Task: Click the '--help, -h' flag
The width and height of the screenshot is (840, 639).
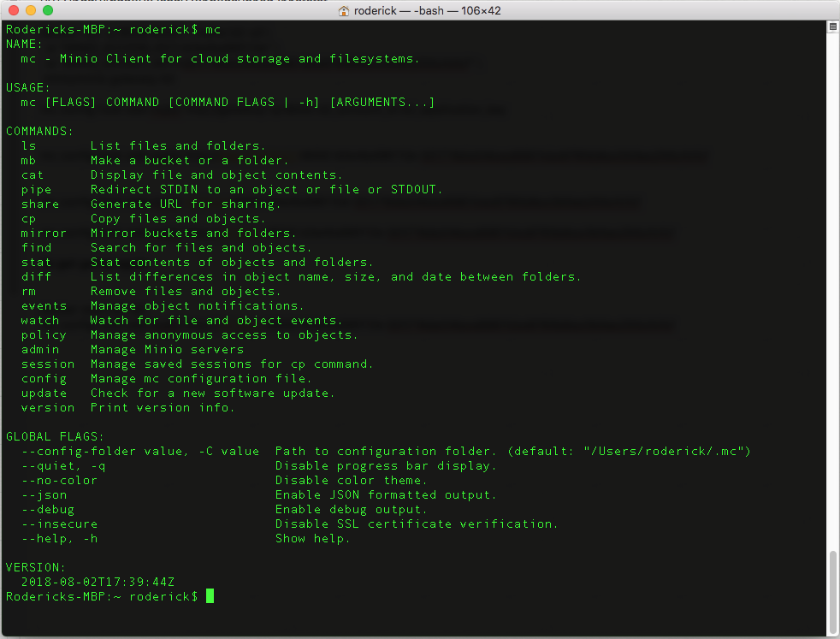Action: click(60, 538)
